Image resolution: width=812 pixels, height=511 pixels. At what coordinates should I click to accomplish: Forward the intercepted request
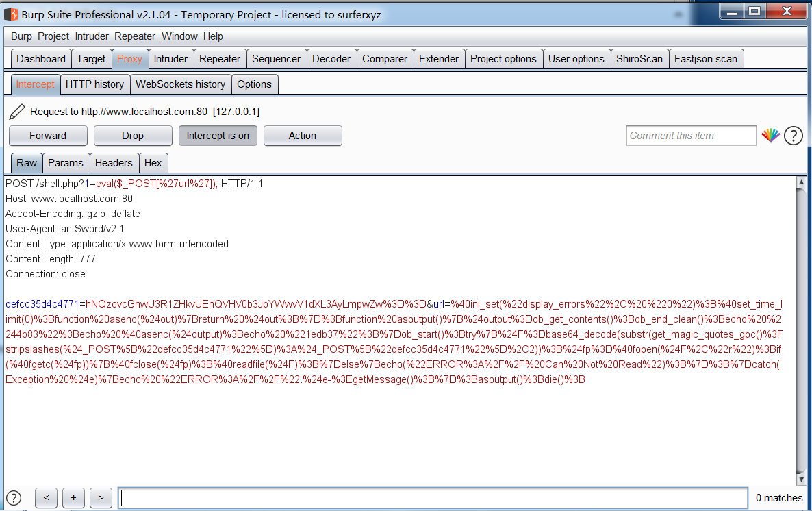pos(48,136)
